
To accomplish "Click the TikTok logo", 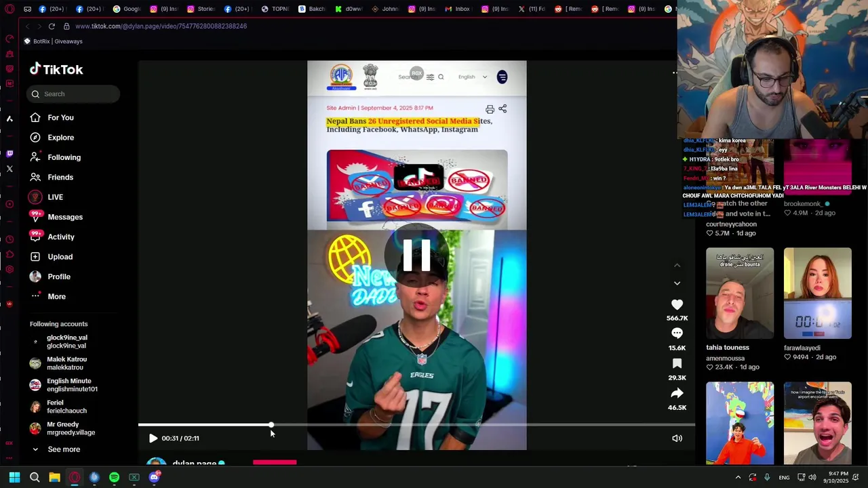I will tap(56, 69).
